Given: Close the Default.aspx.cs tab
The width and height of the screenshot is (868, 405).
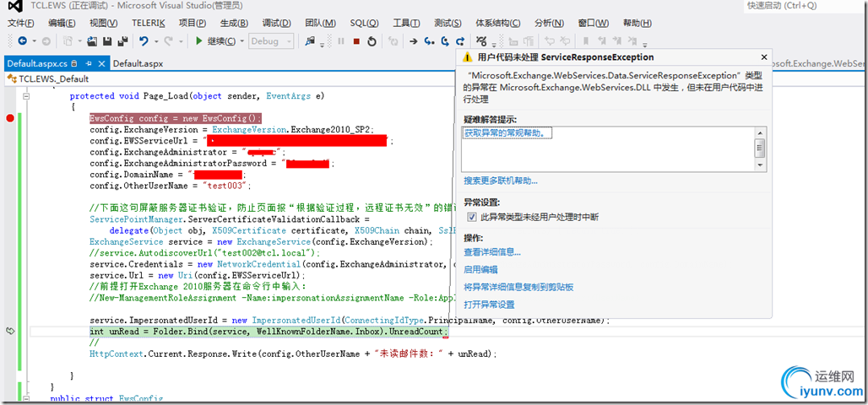Looking at the screenshot, I should coord(101,63).
